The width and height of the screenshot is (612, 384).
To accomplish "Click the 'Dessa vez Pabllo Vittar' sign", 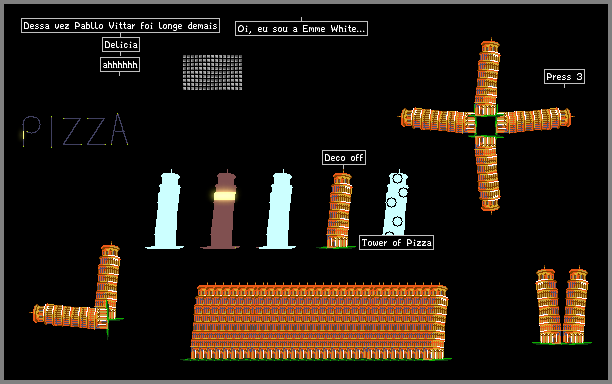I will [120, 25].
